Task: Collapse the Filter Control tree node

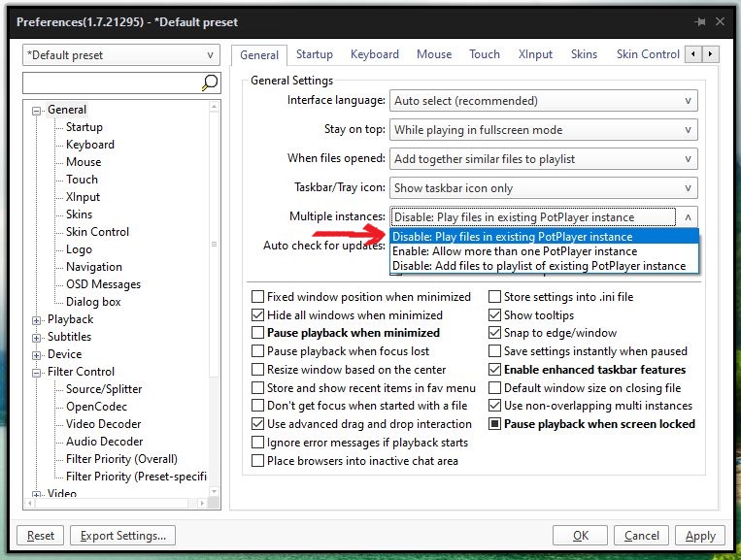Action: 36,373
